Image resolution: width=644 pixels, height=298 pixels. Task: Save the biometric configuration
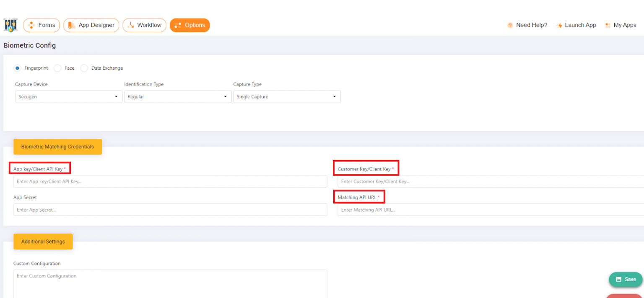pyautogui.click(x=626, y=280)
